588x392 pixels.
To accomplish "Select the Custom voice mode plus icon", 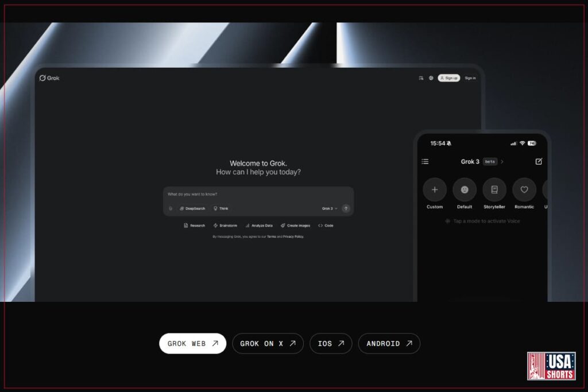I will point(435,189).
